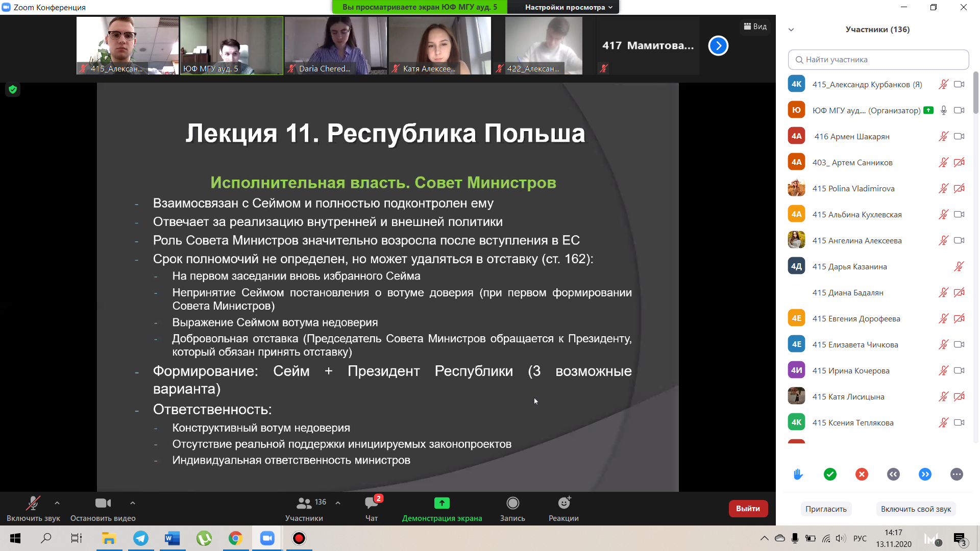Click camera icon for 415 Ксения Теплякова
Screen dimensions: 980x551
coord(959,422)
